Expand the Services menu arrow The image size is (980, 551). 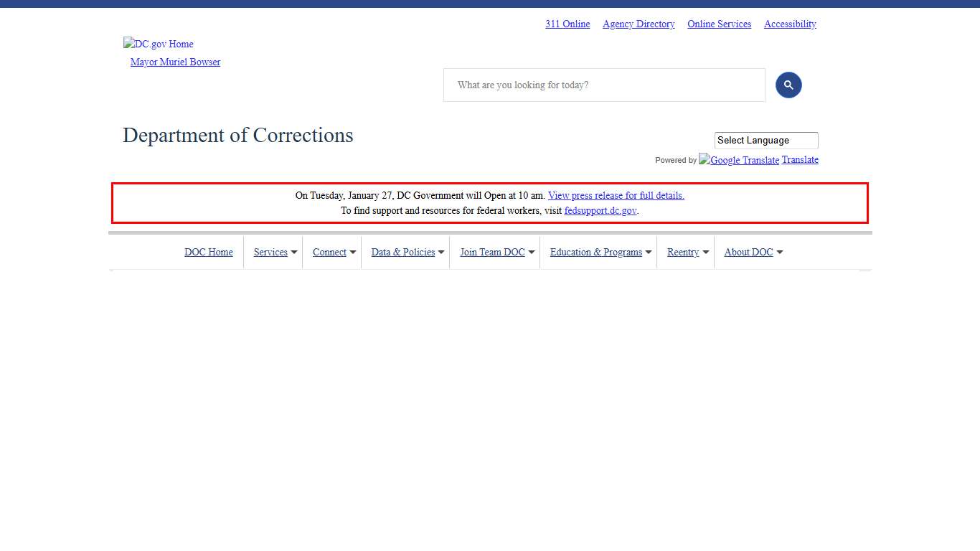[x=294, y=253]
